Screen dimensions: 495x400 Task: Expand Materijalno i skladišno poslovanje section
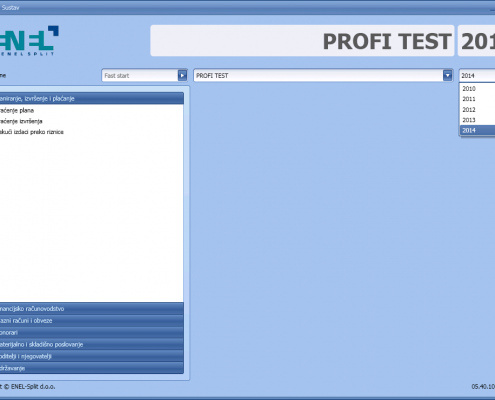click(92, 344)
